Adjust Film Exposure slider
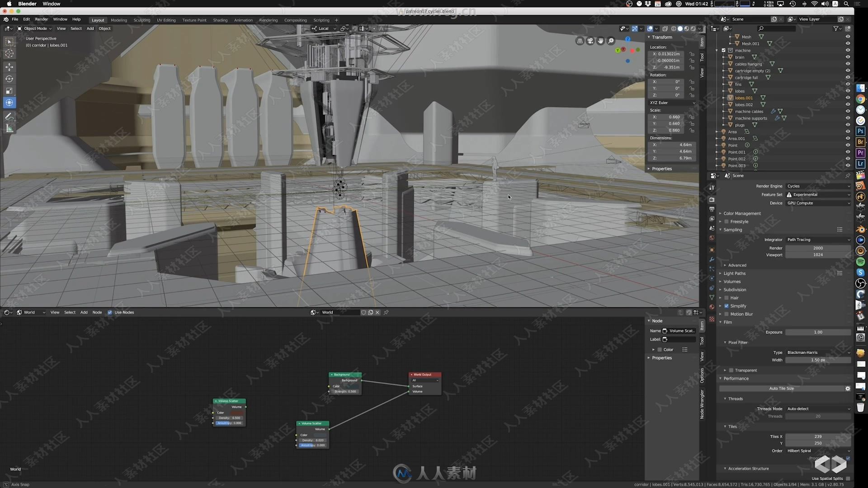This screenshot has height=488, width=868. tap(818, 332)
